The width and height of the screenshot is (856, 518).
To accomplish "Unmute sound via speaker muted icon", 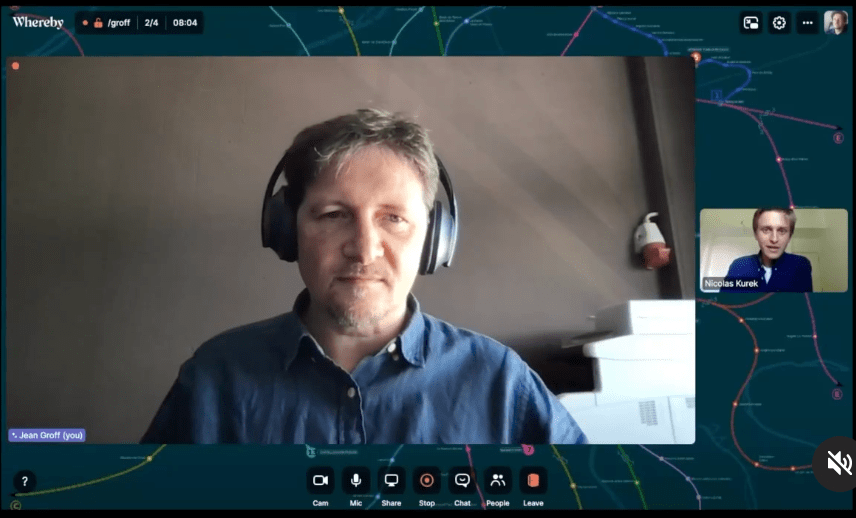I will (839, 463).
